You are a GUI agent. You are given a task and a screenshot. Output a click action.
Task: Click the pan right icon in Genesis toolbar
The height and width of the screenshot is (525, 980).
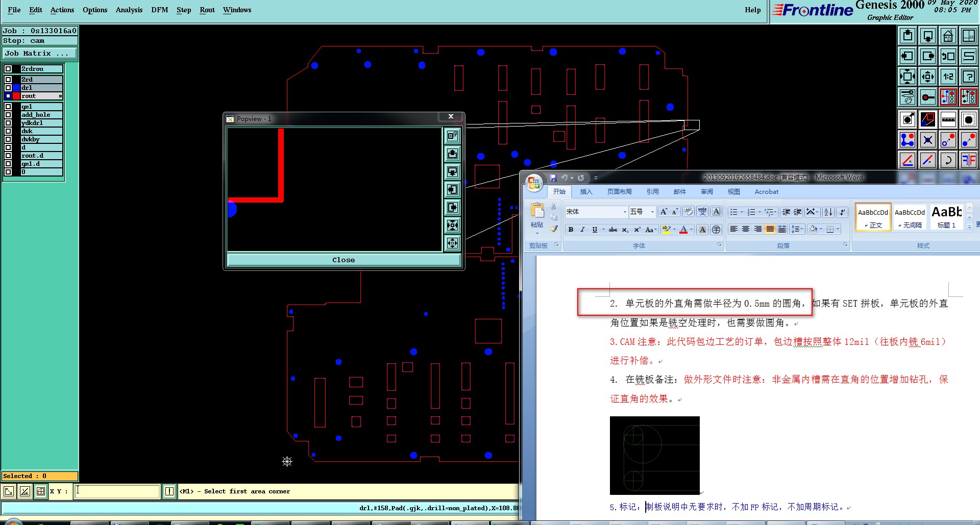(x=928, y=56)
